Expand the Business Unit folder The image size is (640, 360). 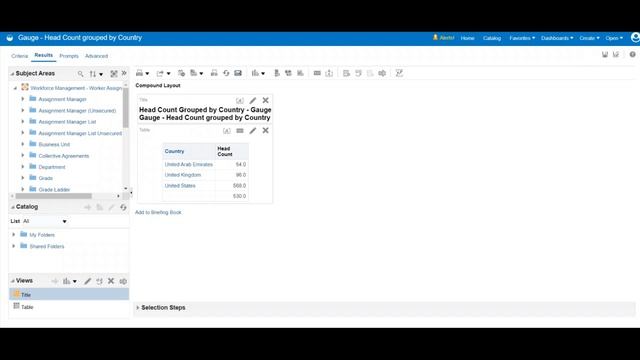pyautogui.click(x=23, y=144)
